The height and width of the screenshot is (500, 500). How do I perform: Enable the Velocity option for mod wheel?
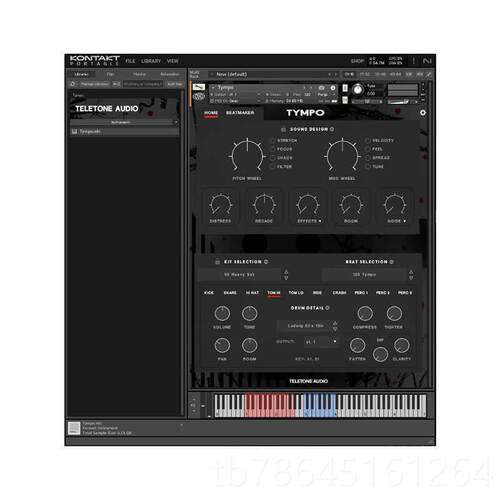click(368, 140)
